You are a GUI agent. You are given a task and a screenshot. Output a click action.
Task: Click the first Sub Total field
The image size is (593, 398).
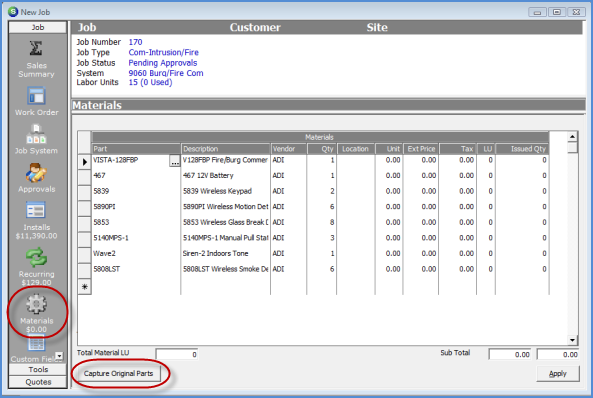pyautogui.click(x=510, y=354)
